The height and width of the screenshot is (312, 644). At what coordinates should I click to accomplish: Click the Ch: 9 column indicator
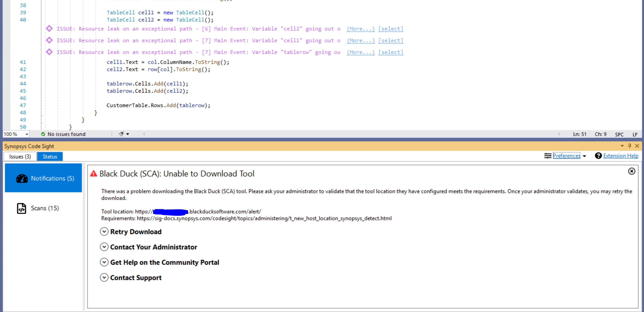(601, 134)
